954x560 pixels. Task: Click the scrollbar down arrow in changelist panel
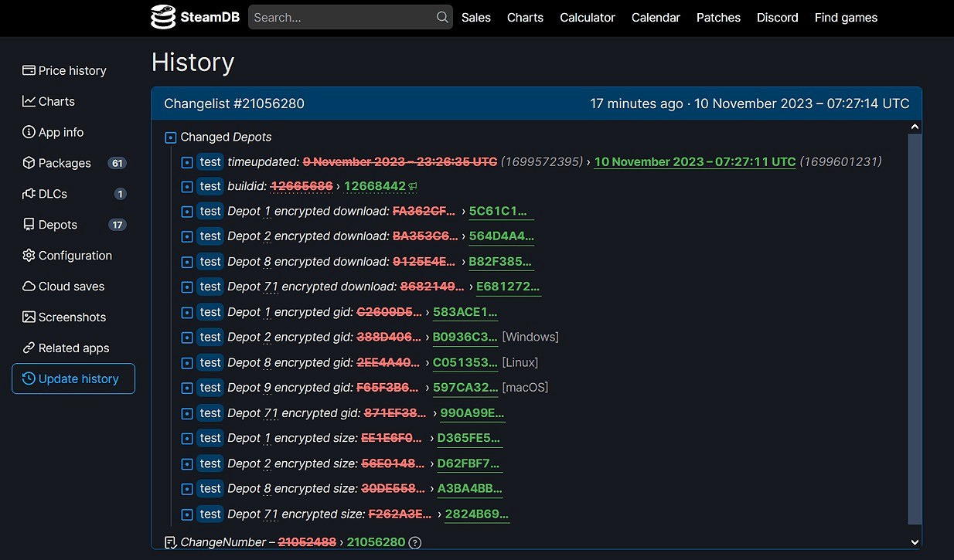point(915,543)
